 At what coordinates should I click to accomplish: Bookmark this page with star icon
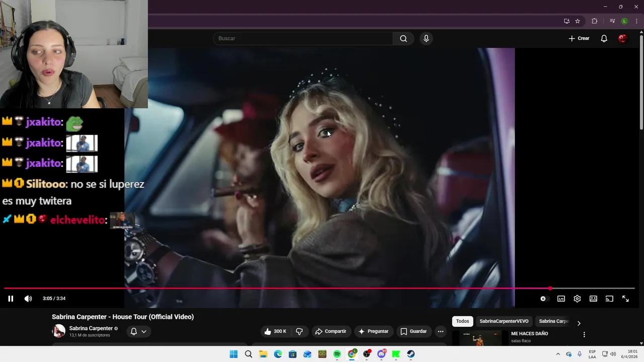(x=578, y=21)
